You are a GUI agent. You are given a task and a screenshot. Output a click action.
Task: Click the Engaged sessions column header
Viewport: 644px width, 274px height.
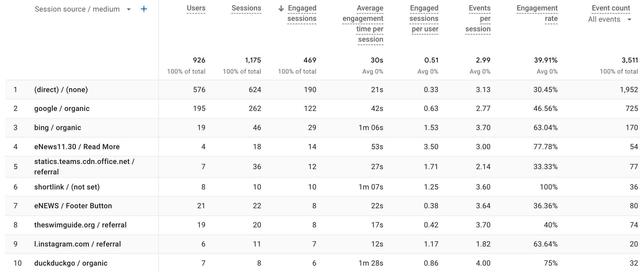pyautogui.click(x=302, y=13)
